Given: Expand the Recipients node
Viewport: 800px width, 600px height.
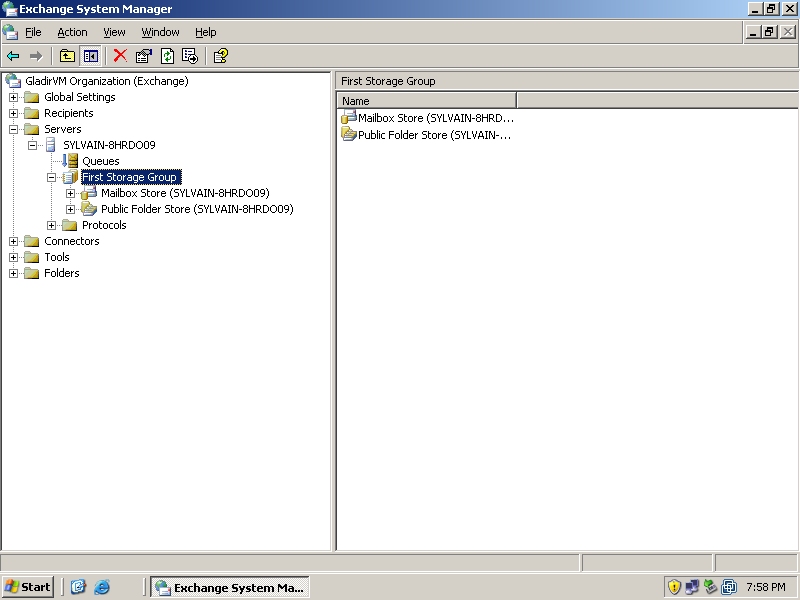Looking at the screenshot, I should click(x=13, y=113).
